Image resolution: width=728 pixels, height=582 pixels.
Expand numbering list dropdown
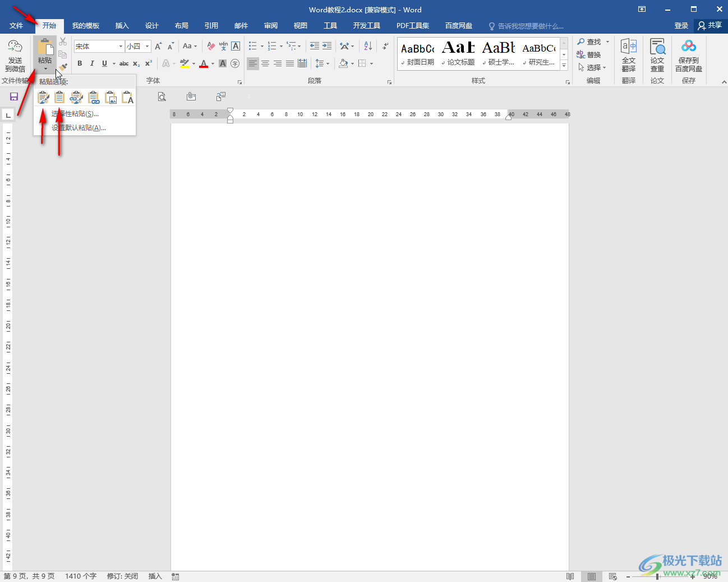281,46
